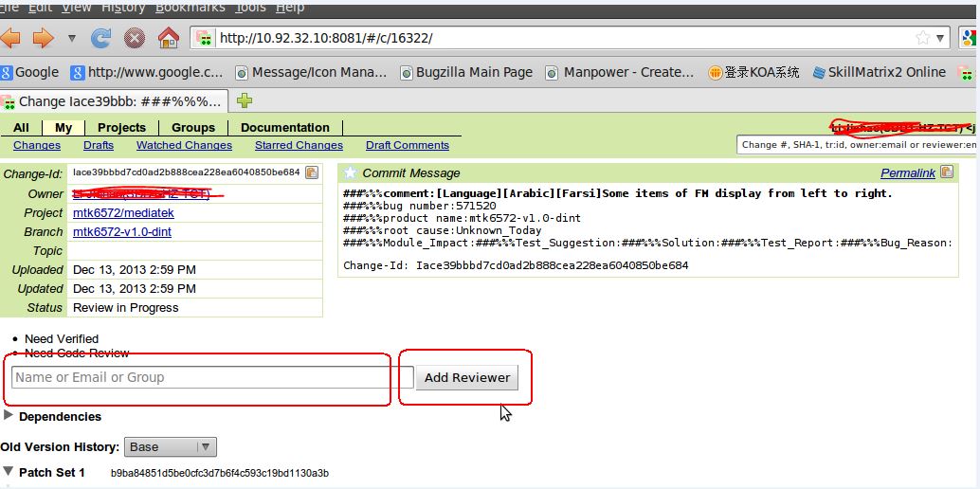Open the Changes link

(x=37, y=145)
